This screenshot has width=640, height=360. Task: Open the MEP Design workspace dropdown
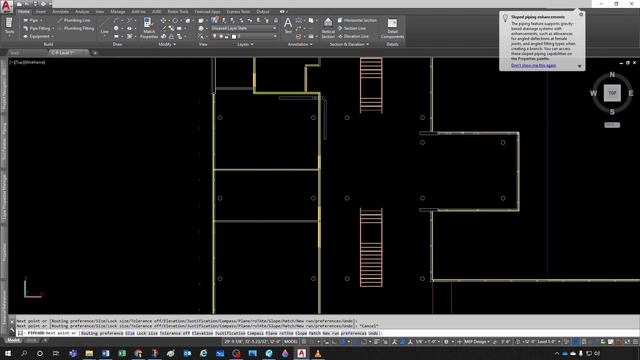coord(476,342)
